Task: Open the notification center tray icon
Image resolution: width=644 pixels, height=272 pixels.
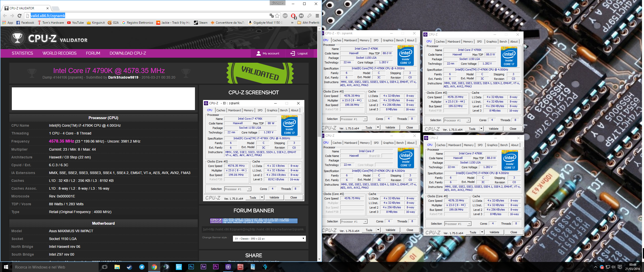Action: pyautogui.click(x=620, y=267)
